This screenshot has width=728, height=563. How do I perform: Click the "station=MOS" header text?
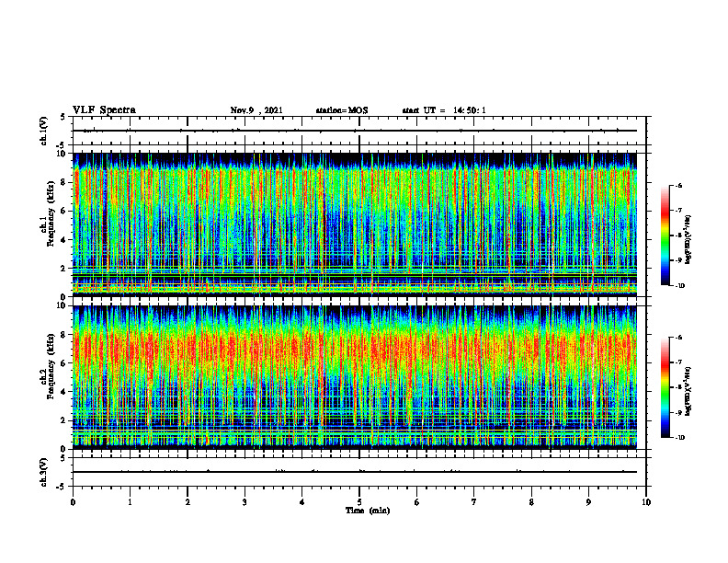[x=342, y=110]
